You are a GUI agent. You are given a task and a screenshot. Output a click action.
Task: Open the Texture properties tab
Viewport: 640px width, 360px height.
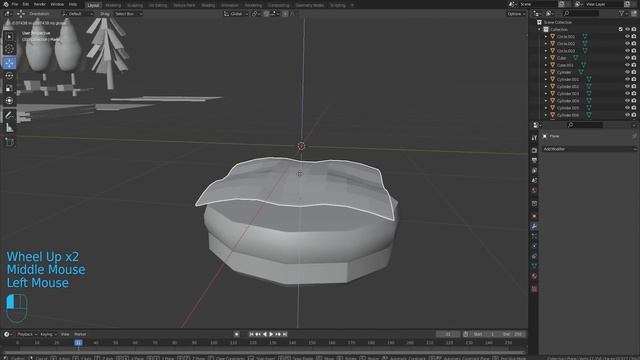tap(534, 289)
